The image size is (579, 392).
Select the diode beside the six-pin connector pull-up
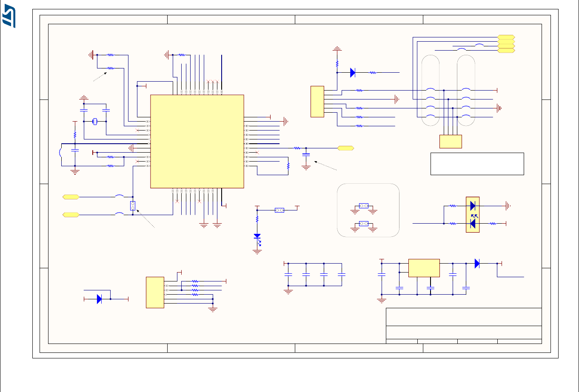click(x=352, y=73)
